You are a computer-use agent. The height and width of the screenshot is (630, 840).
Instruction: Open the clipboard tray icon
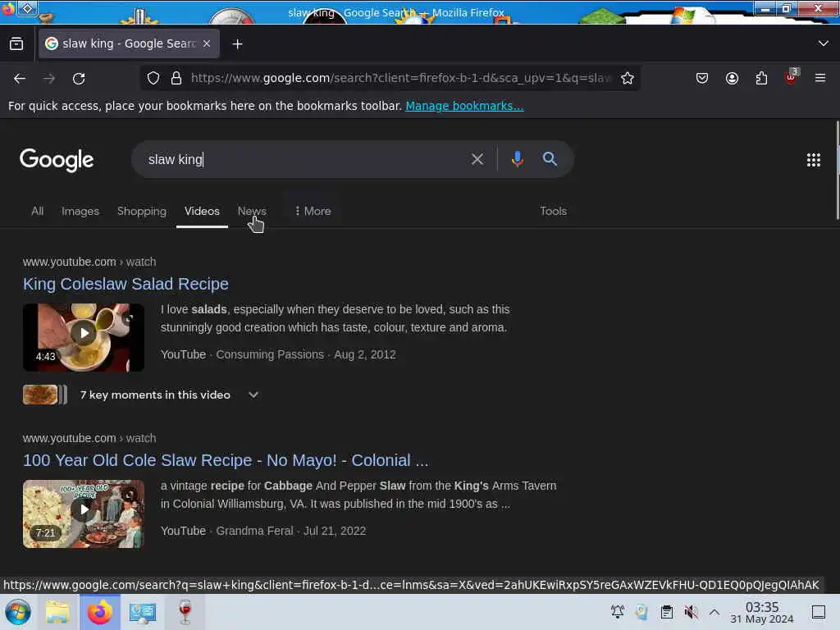click(x=666, y=611)
